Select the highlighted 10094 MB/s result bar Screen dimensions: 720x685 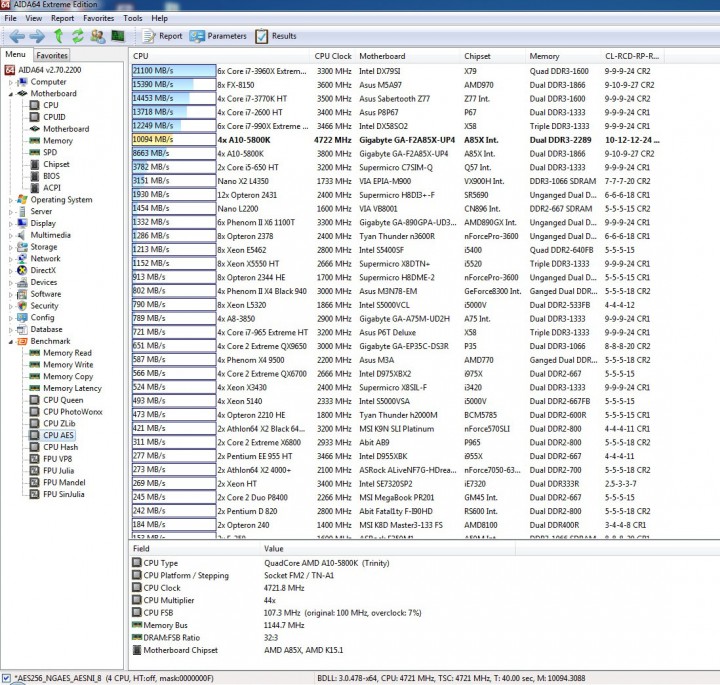pyautogui.click(x=174, y=140)
